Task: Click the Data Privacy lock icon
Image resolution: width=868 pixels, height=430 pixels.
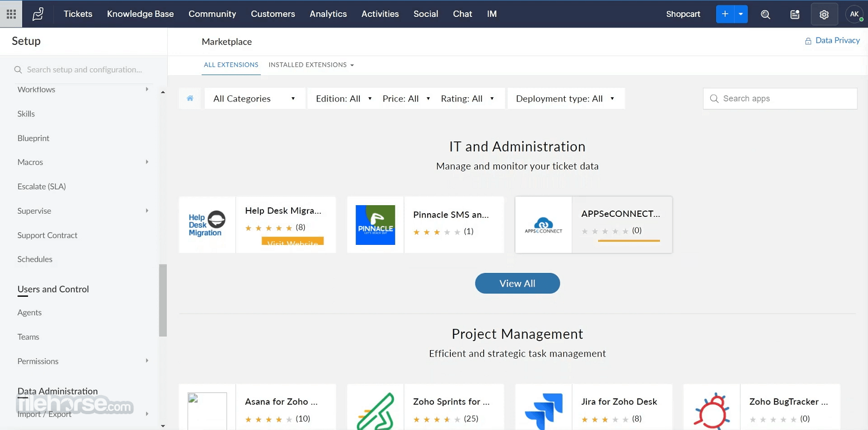Action: click(808, 41)
